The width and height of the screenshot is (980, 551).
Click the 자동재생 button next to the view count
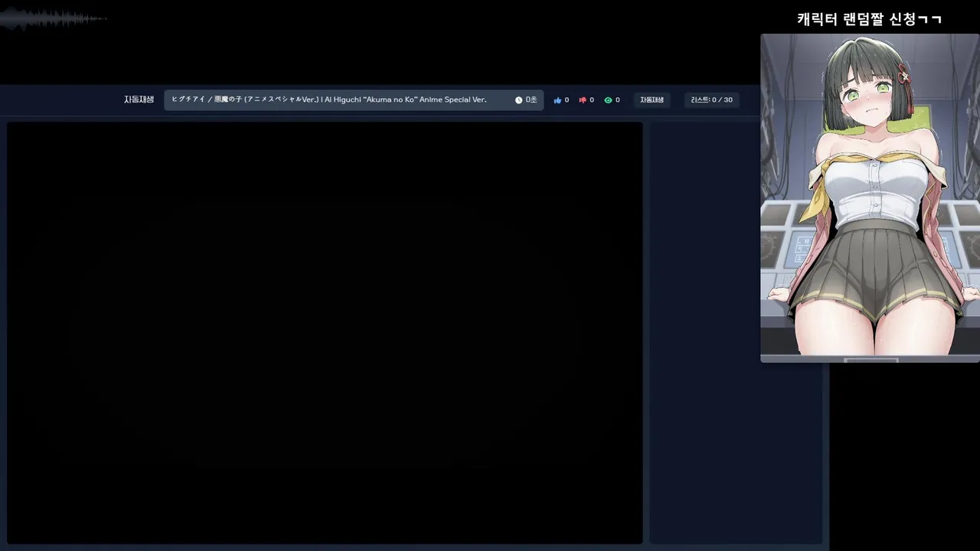[x=652, y=100]
